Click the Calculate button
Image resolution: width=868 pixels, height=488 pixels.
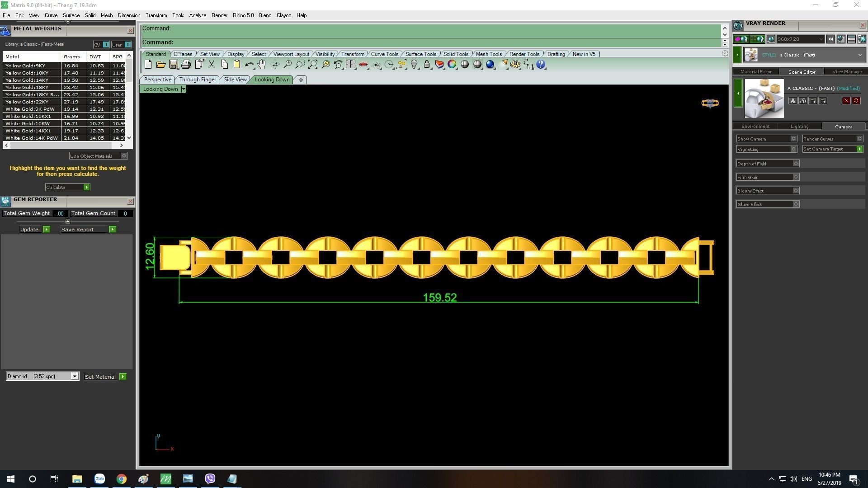pyautogui.click(x=67, y=187)
